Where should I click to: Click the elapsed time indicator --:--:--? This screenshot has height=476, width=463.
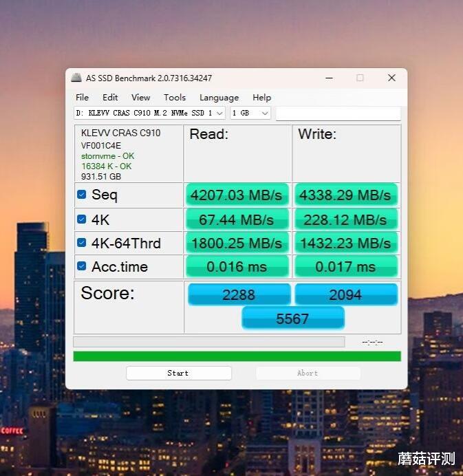(372, 343)
